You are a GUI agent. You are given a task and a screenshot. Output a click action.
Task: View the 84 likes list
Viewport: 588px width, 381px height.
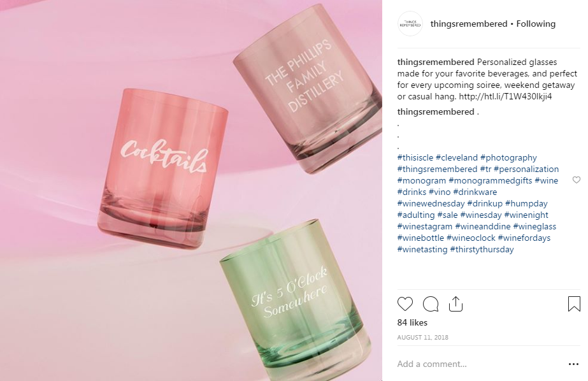pos(412,322)
